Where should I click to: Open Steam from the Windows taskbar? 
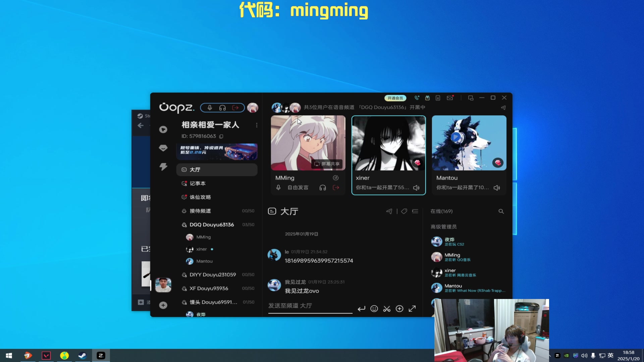point(82,356)
